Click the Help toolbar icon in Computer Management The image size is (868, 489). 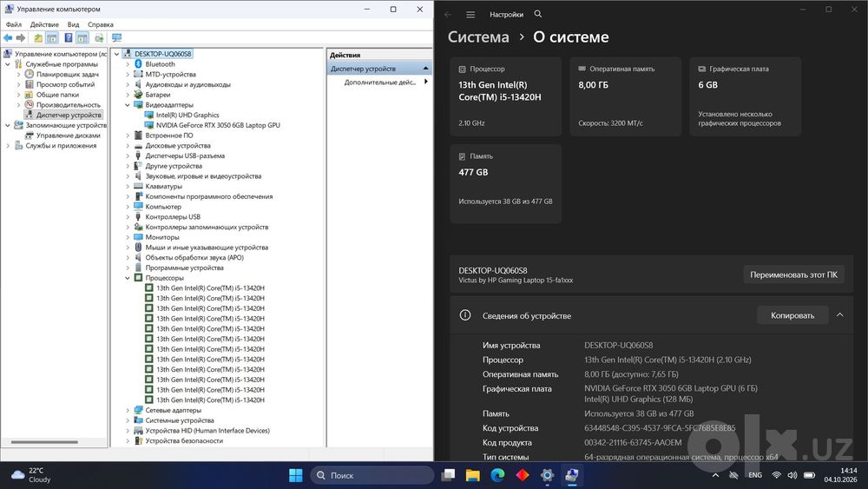(68, 37)
